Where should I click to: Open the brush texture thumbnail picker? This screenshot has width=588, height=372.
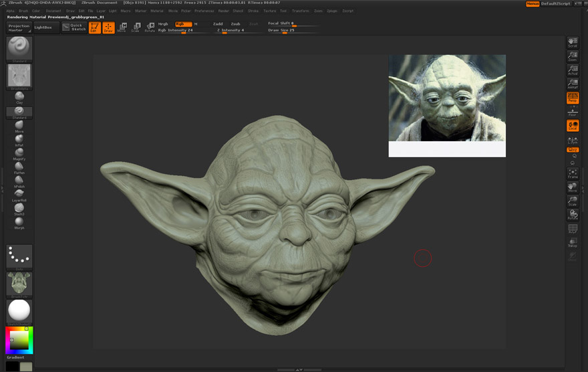[x=19, y=285]
